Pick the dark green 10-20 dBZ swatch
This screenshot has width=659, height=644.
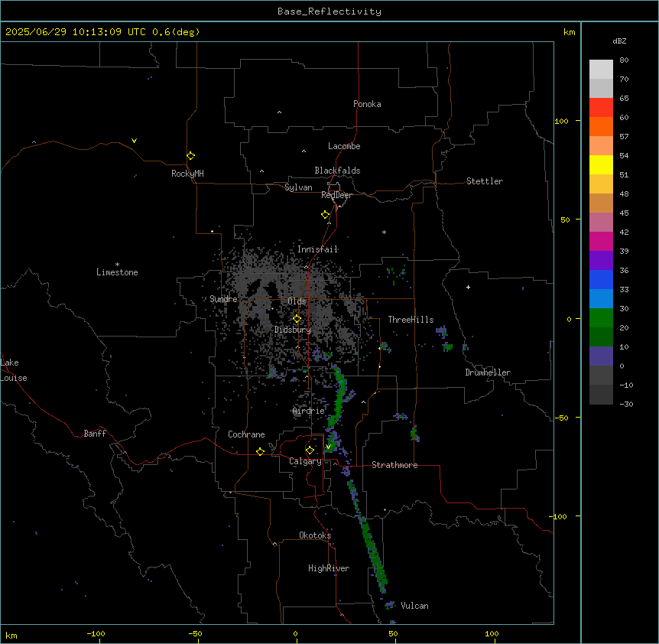point(601,337)
